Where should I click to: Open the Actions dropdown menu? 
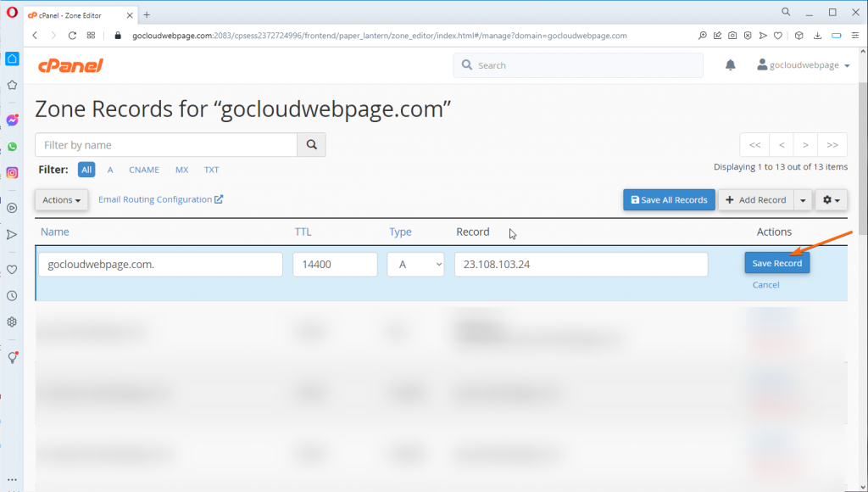pyautogui.click(x=60, y=199)
